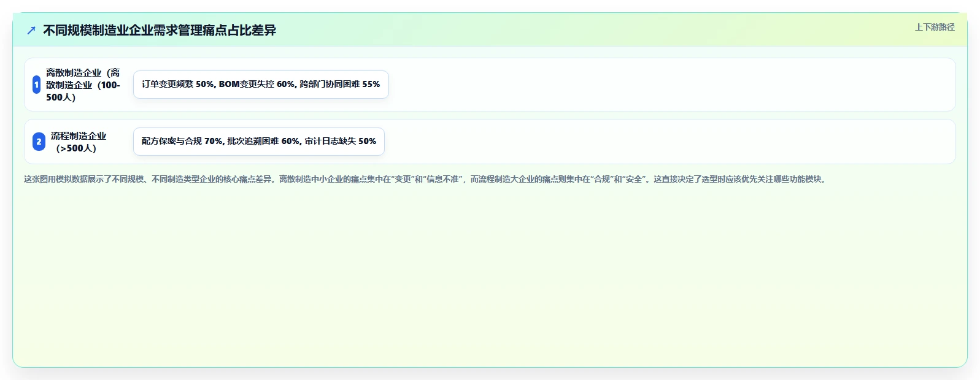980x380 pixels.
Task: Click the number 2 step badge
Action: [x=39, y=142]
